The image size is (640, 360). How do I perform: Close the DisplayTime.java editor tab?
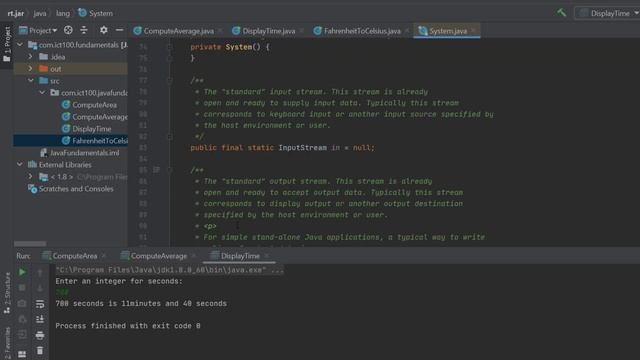[x=302, y=31]
